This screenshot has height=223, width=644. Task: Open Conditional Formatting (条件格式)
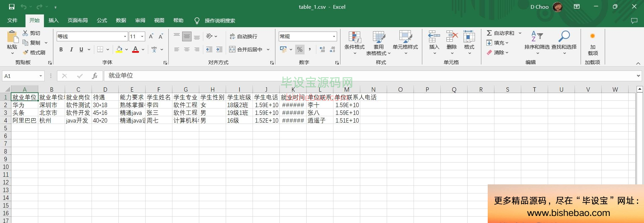[x=355, y=43]
